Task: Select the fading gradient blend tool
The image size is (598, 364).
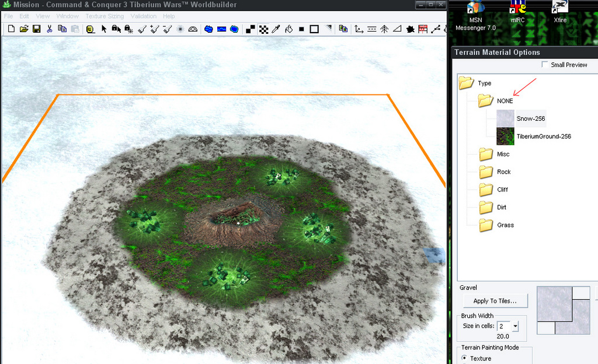Action: click(x=328, y=28)
